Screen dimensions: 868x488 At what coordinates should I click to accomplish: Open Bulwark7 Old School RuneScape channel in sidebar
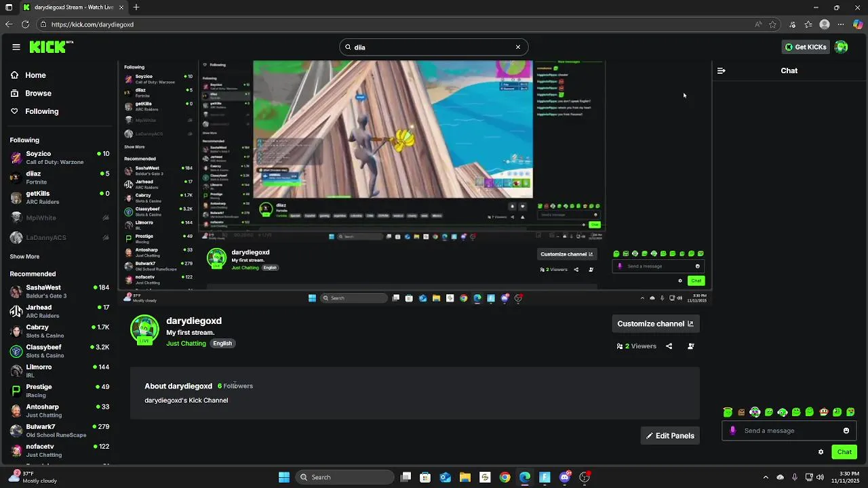click(x=60, y=430)
